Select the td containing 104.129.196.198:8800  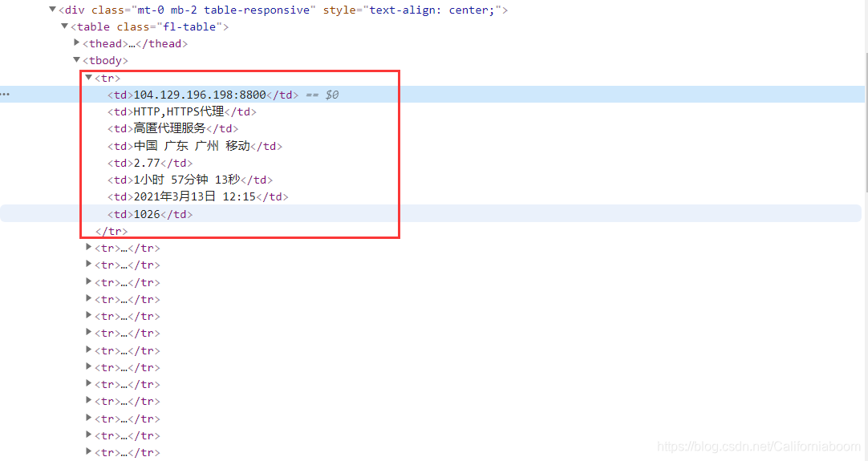203,95
